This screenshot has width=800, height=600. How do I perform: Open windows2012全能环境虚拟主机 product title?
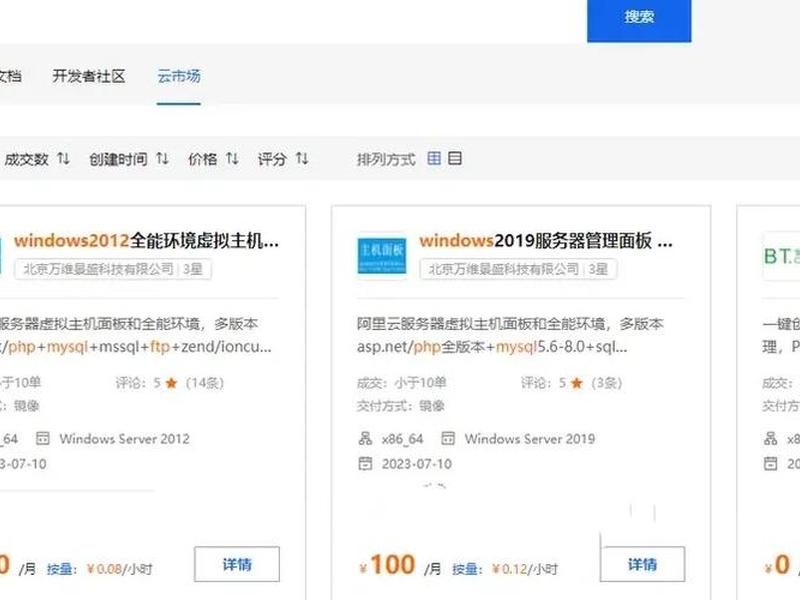click(x=146, y=240)
